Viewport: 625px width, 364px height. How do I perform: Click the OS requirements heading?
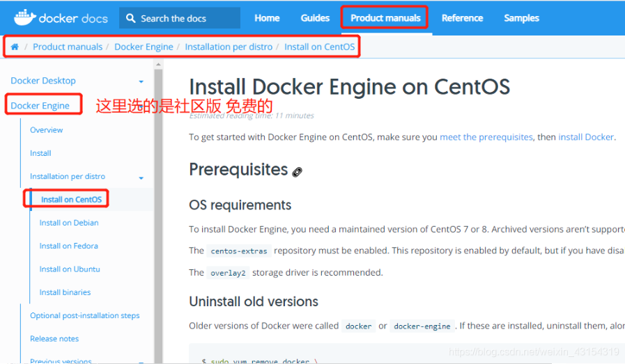click(240, 205)
